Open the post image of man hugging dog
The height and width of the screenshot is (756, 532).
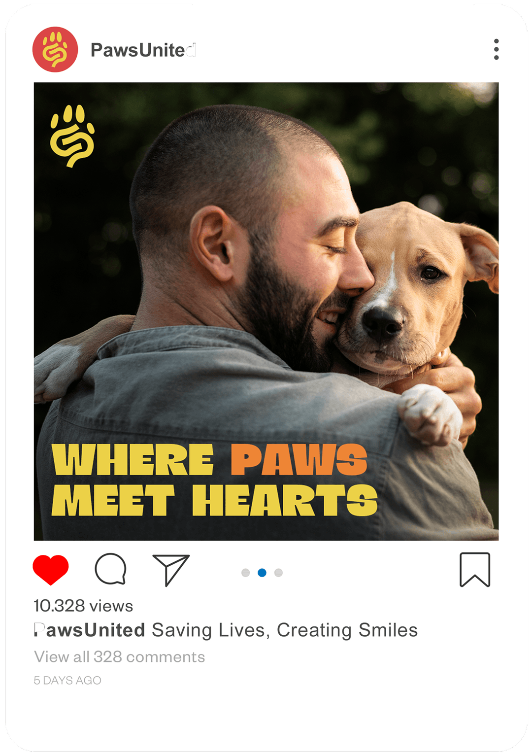pyautogui.click(x=266, y=311)
